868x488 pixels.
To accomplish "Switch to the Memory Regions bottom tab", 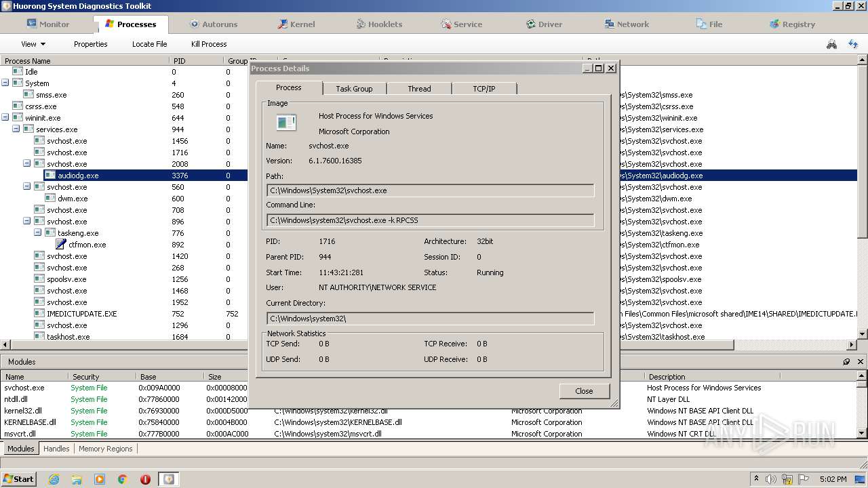I will pyautogui.click(x=106, y=449).
